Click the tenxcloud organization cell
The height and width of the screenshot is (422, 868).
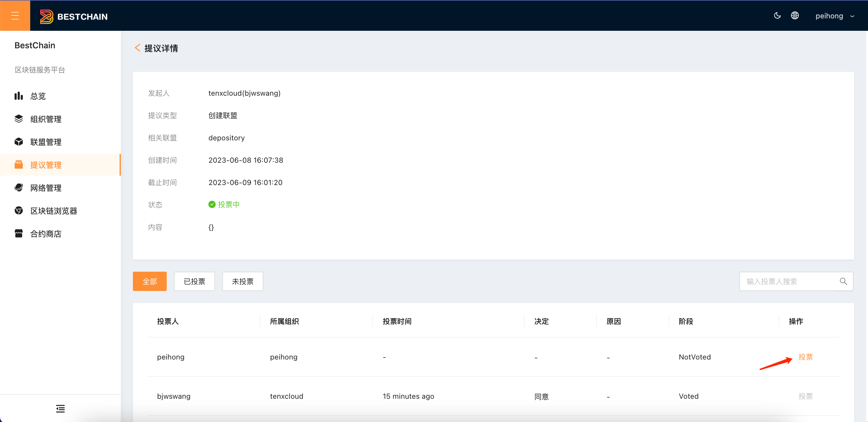[286, 396]
